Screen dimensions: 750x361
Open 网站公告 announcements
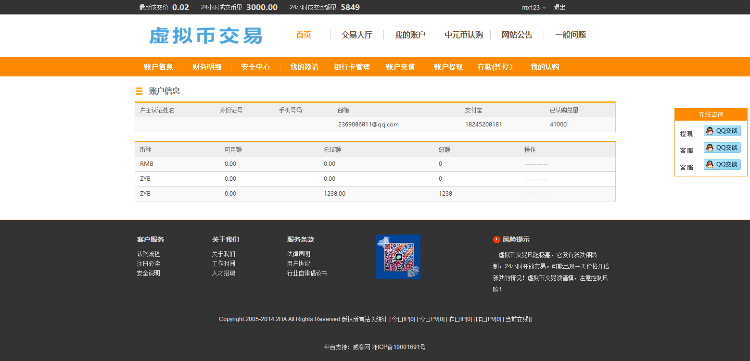(517, 35)
